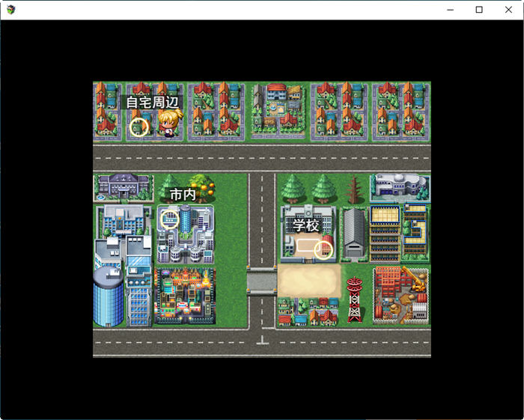Viewport: 524px width, 420px height.
Task: Maximize the game window
Action: 479,10
